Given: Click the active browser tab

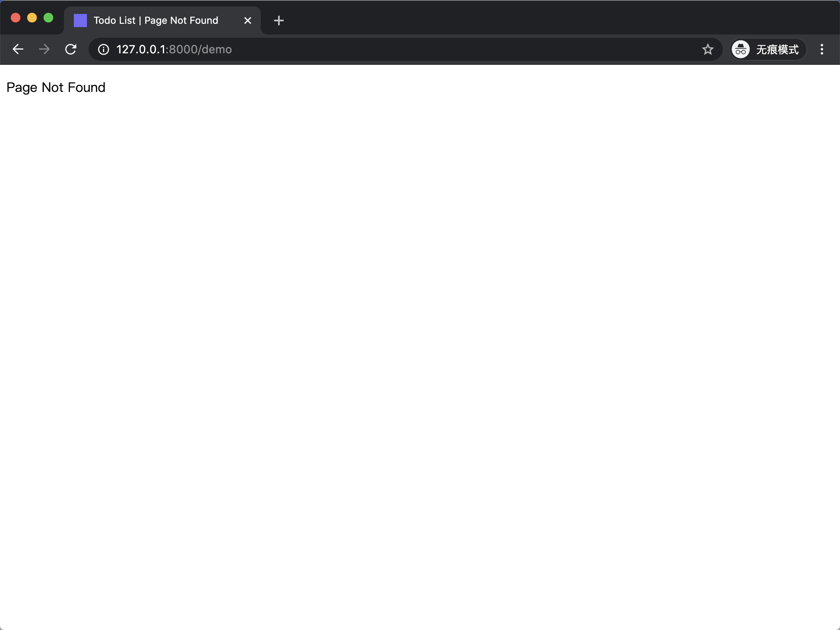Looking at the screenshot, I should click(162, 19).
